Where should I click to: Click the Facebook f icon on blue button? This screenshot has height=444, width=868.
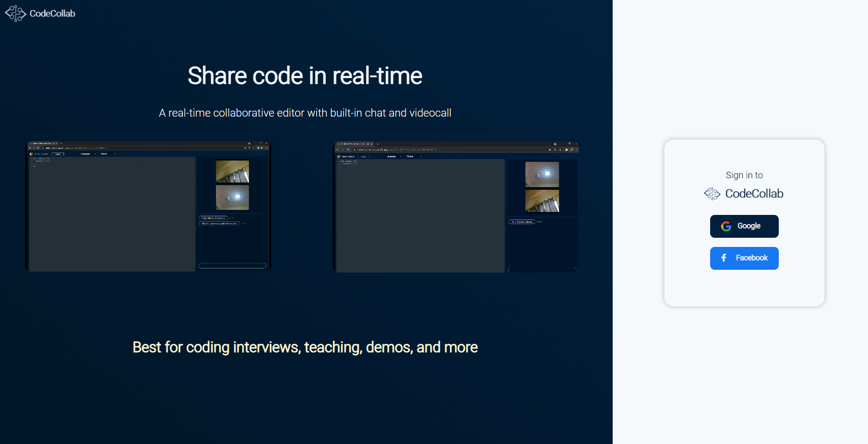[x=723, y=258]
